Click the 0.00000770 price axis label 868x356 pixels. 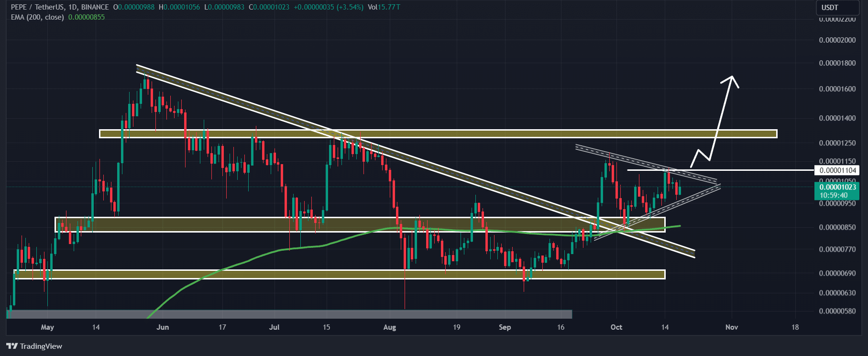(x=837, y=249)
